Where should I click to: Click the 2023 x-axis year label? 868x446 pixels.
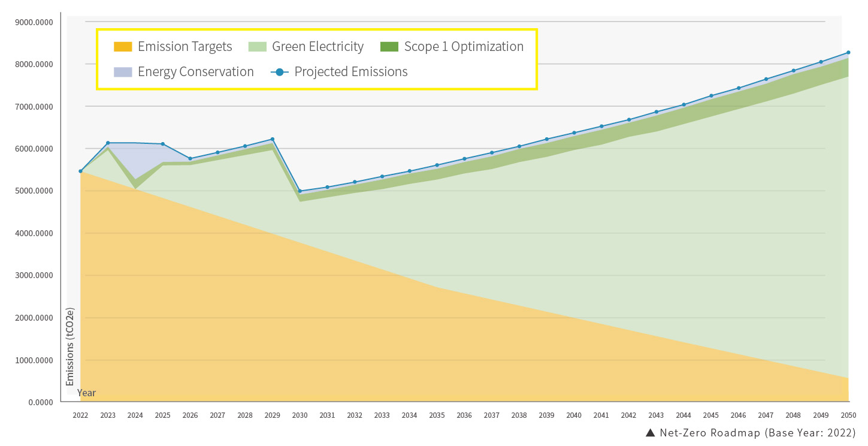point(108,415)
